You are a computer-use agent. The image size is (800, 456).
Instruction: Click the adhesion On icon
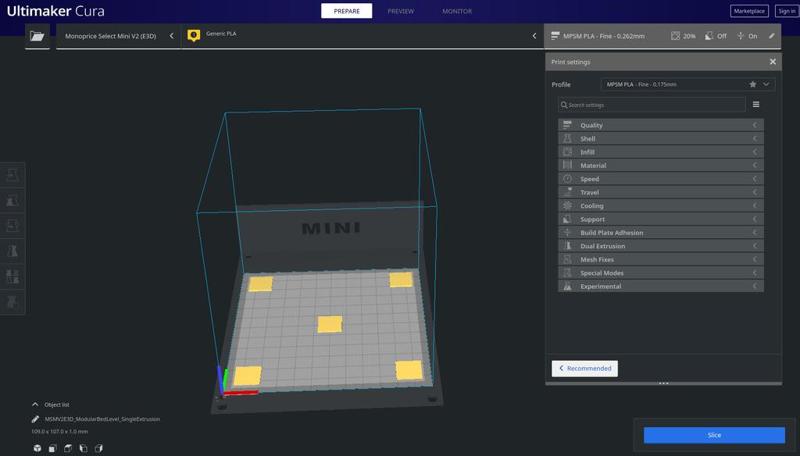click(740, 36)
